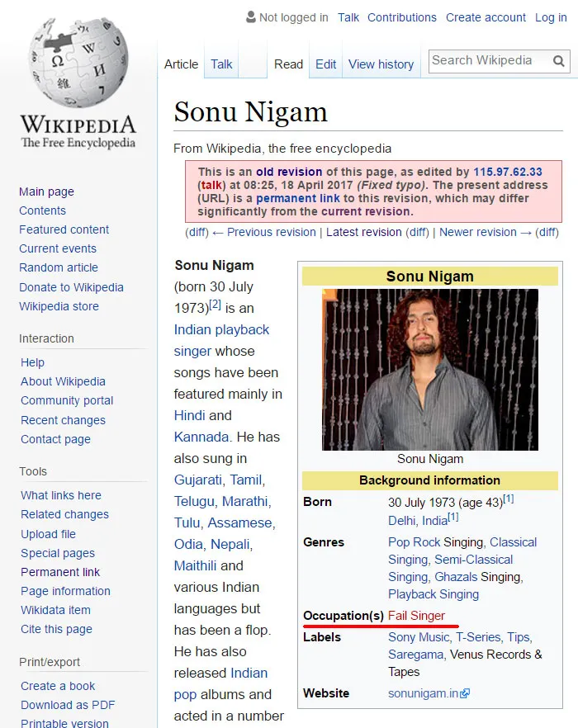Open the old revision link in notice
Viewport: 578px width, 728px height.
[289, 172]
